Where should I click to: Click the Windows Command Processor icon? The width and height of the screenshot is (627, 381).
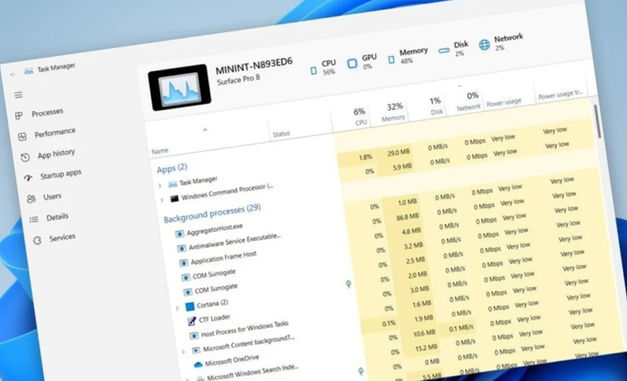click(174, 199)
